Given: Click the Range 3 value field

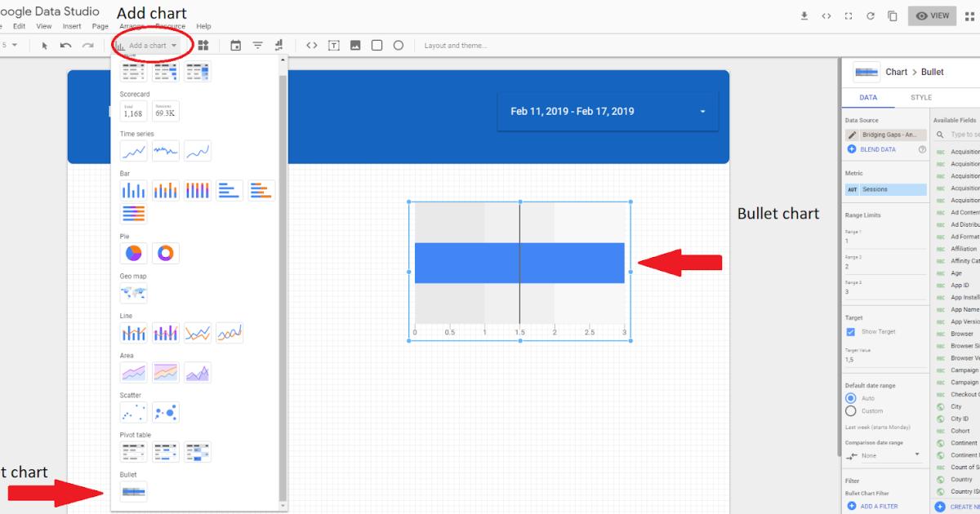Looking at the screenshot, I should click(x=885, y=292).
